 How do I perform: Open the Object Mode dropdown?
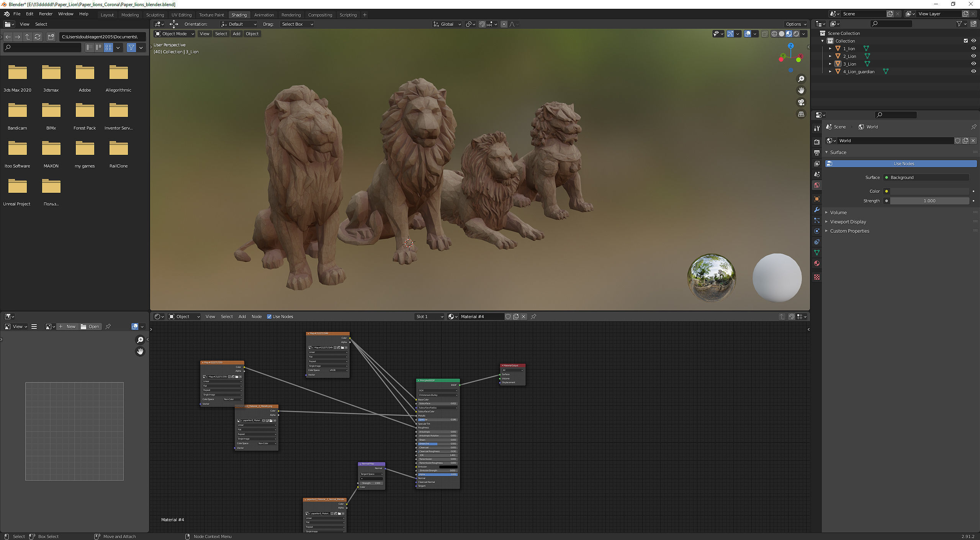coord(174,34)
